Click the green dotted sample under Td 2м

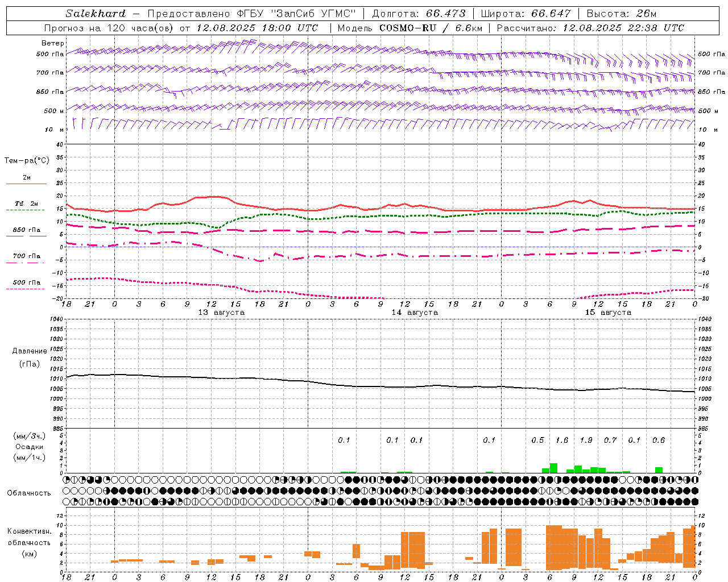point(26,210)
